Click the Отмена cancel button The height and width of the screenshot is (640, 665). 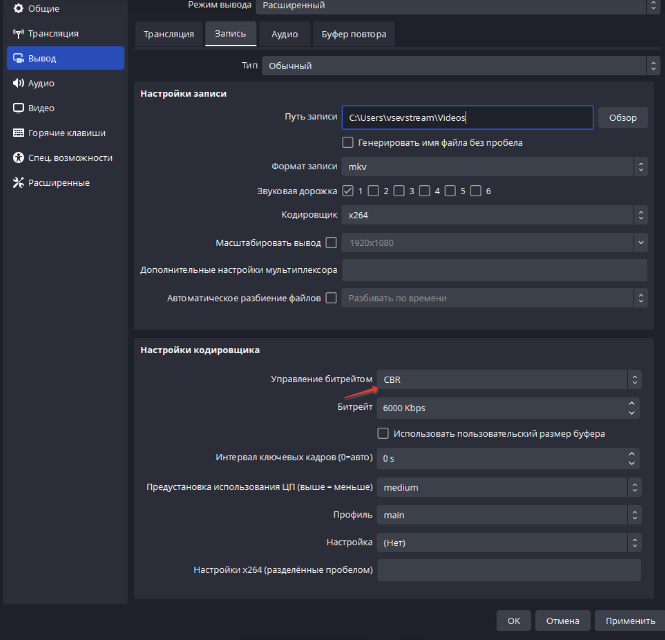(563, 620)
